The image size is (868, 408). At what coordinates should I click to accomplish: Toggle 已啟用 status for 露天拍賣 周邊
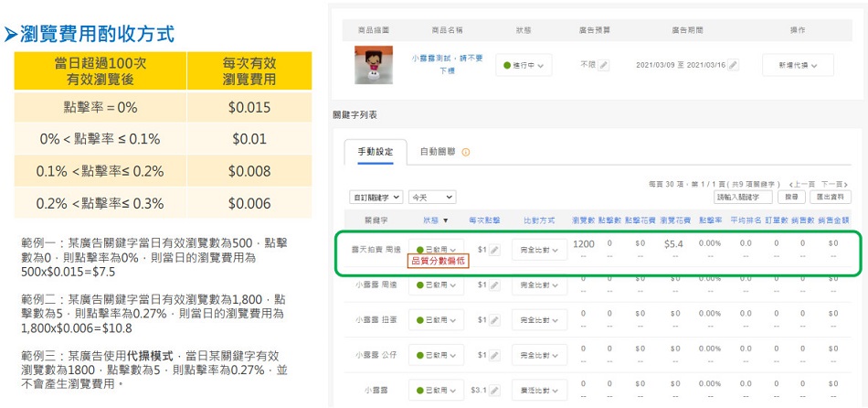438,250
